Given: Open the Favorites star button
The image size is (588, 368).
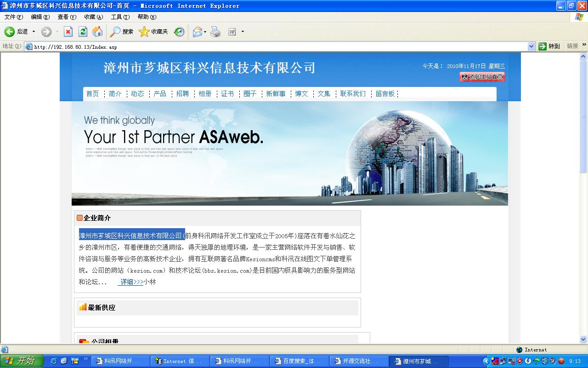Looking at the screenshot, I should tap(153, 32).
